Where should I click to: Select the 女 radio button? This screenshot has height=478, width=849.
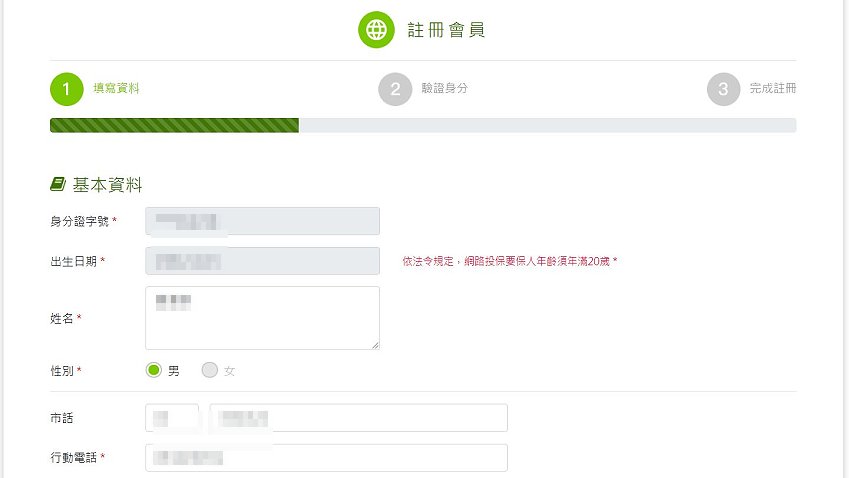tap(210, 370)
